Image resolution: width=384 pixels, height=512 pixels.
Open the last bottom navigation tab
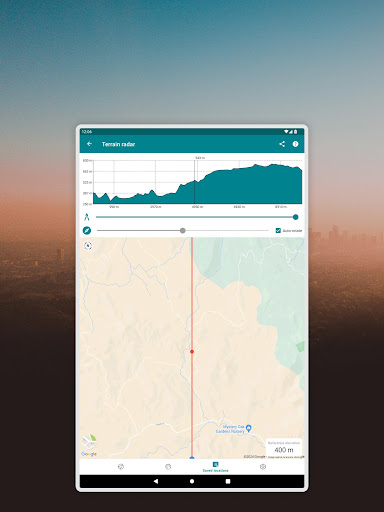tap(263, 467)
